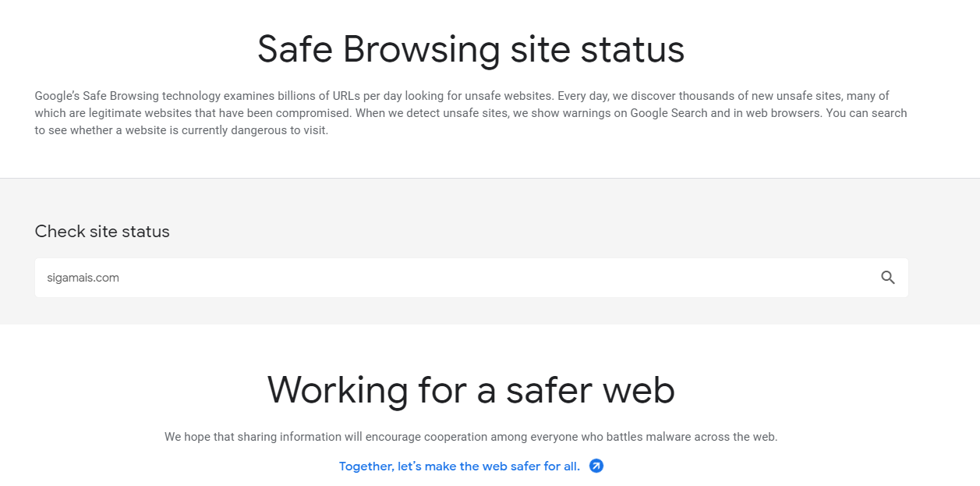
Task: Click "encourage cooperation" in the hope sentence
Action: (x=428, y=437)
